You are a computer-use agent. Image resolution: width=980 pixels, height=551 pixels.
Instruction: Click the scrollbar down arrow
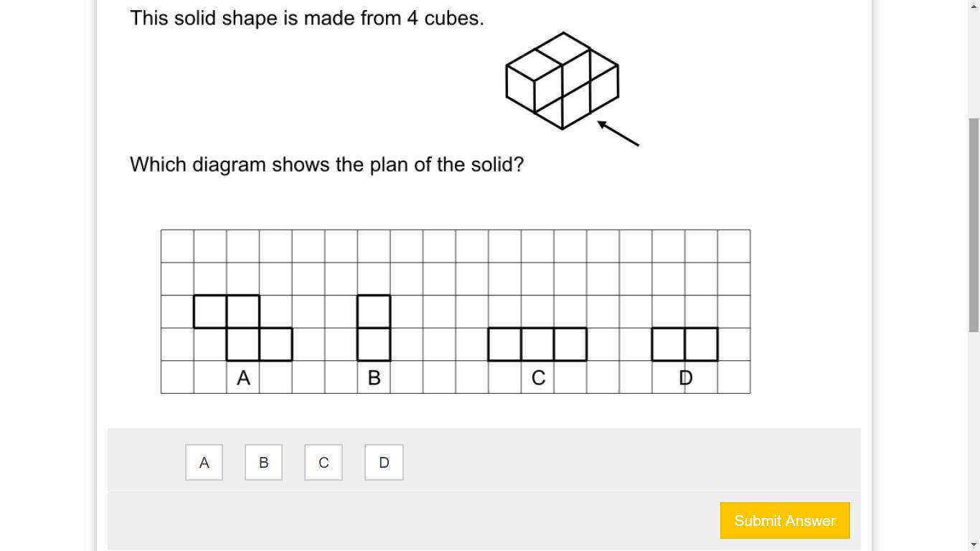click(x=974, y=545)
